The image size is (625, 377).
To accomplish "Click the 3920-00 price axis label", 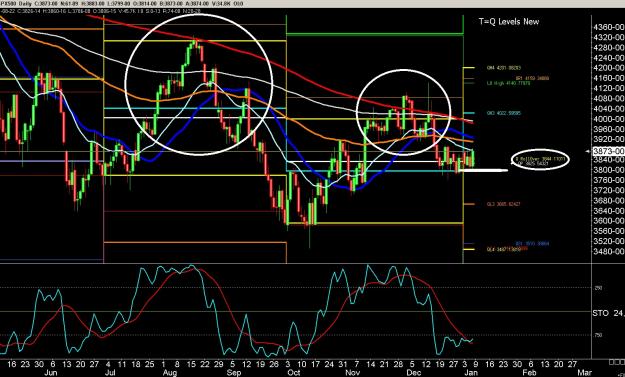I will [608, 139].
